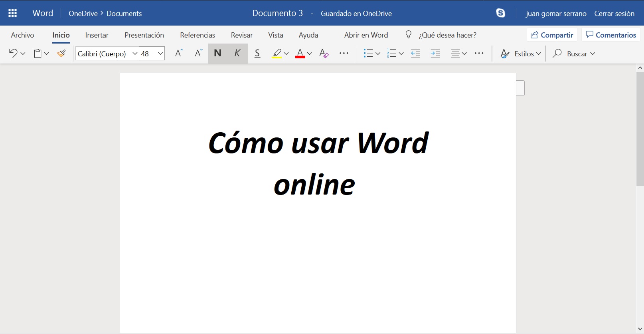644x334 pixels.
Task: Click the Format Painter brush icon
Action: (61, 53)
